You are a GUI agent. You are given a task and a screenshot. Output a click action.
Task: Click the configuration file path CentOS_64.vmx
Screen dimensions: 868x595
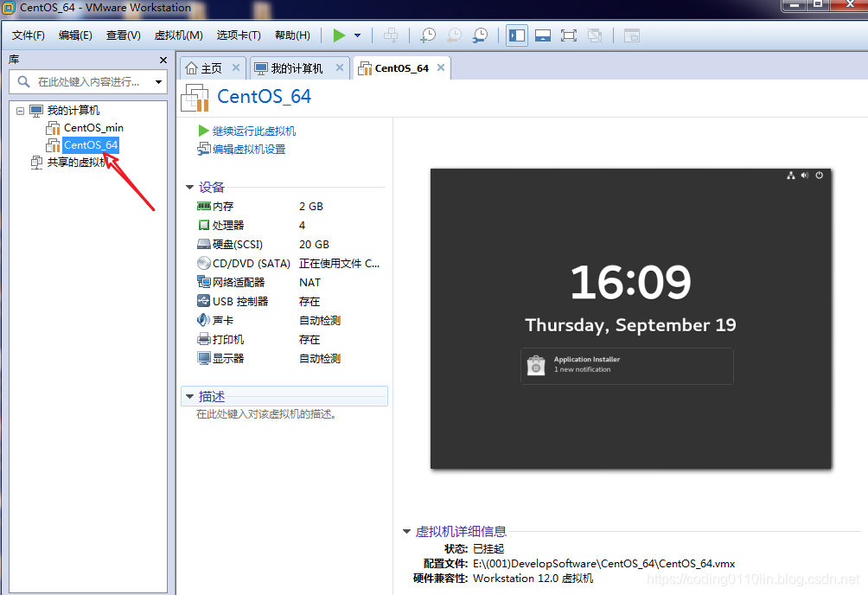(x=604, y=564)
